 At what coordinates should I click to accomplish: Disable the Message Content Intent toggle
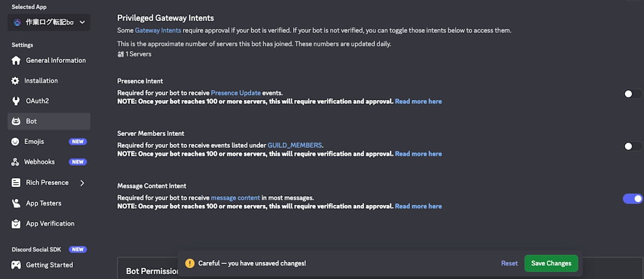(632, 199)
